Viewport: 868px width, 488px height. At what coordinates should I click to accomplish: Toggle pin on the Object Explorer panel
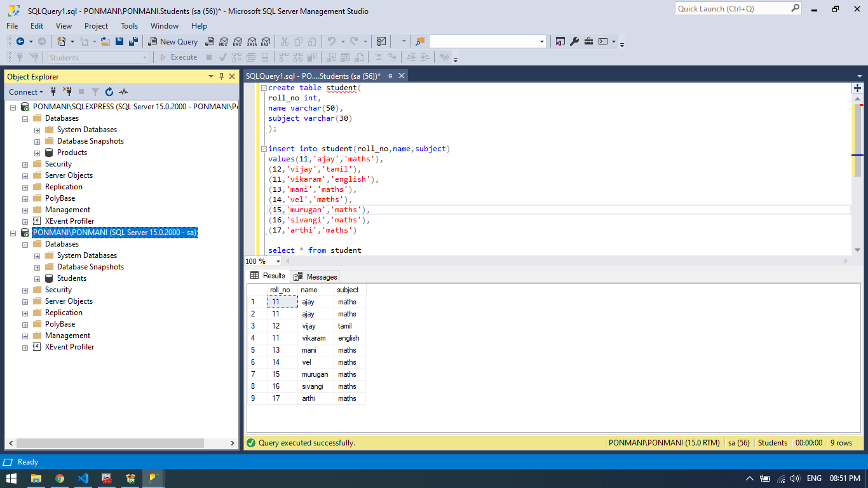(x=220, y=76)
